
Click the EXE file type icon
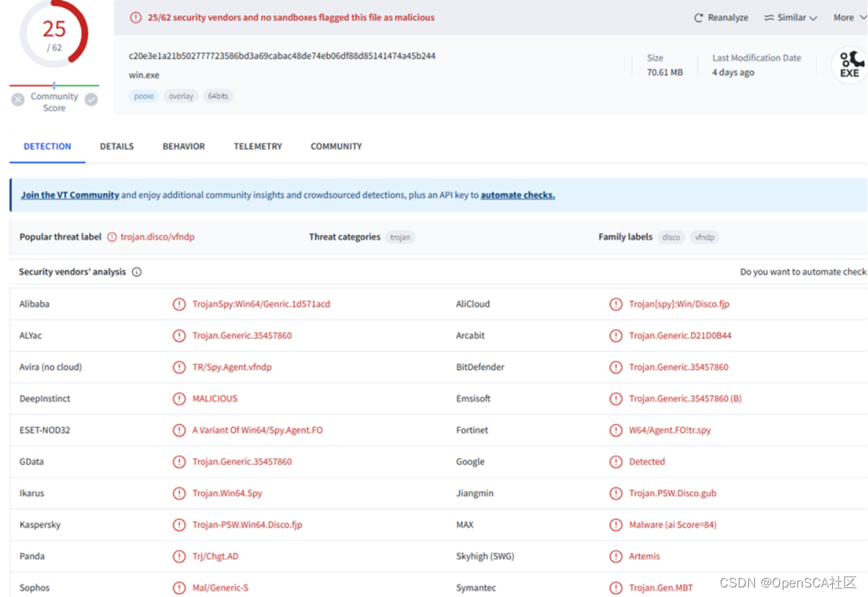850,65
